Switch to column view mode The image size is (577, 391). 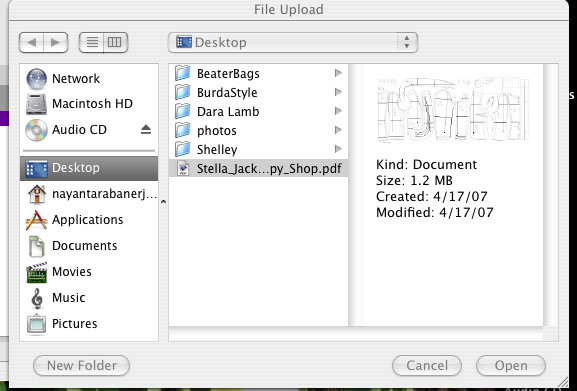pyautogui.click(x=115, y=43)
